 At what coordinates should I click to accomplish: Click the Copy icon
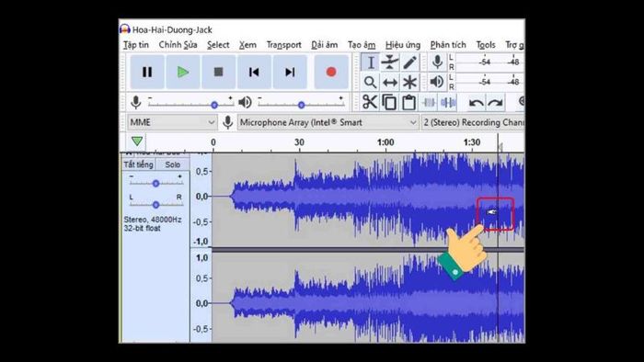tap(389, 102)
